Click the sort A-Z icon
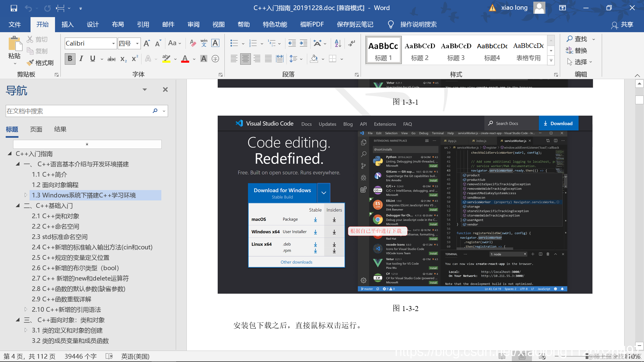This screenshot has height=362, width=644. point(338,43)
